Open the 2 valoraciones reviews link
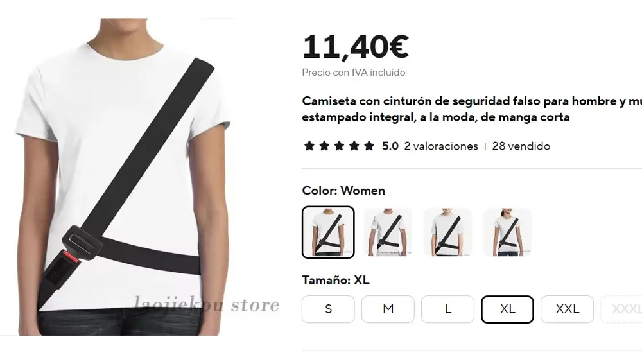Image resolution: width=642 pixels, height=364 pixels. point(441,146)
